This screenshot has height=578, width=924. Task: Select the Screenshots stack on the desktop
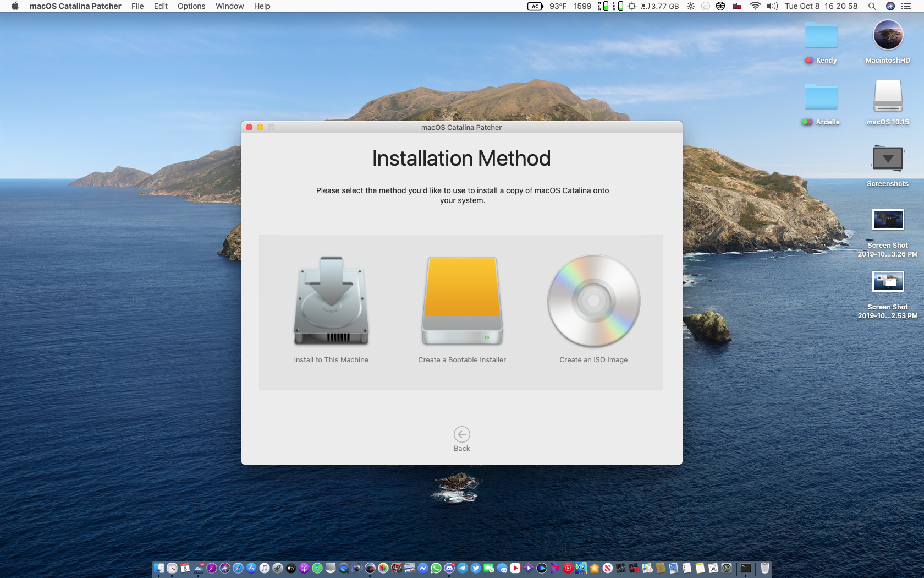(888, 165)
